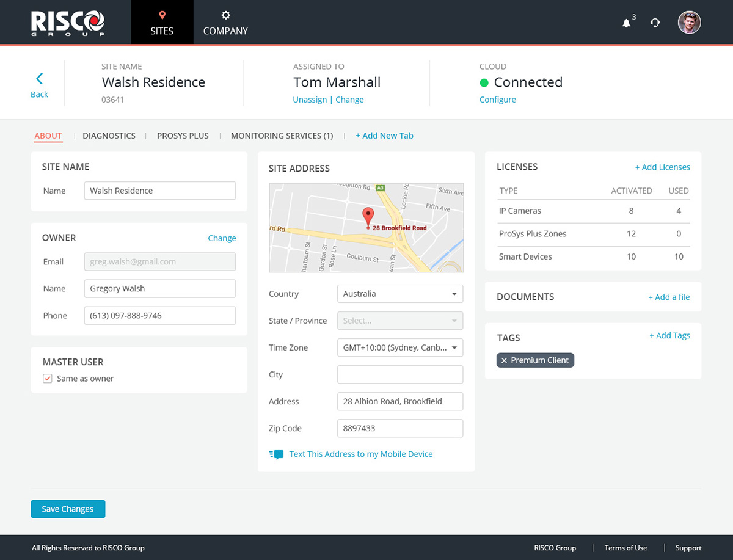Click the site address map thumbnail

point(366,228)
